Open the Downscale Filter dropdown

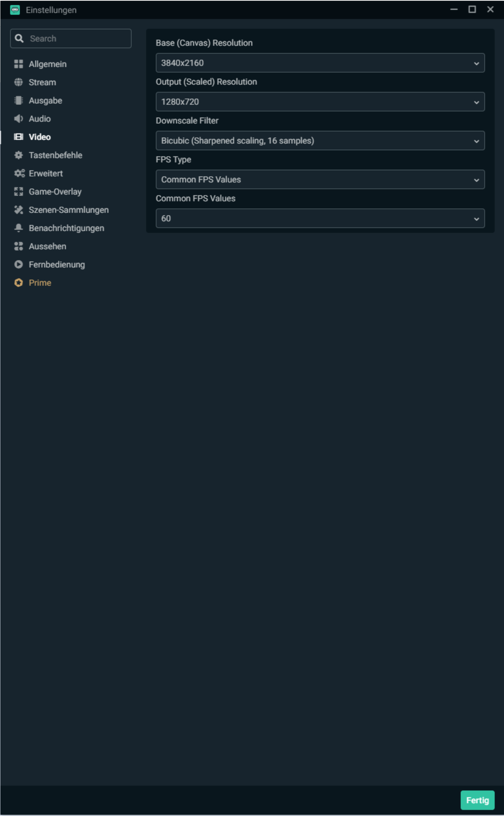tap(320, 141)
